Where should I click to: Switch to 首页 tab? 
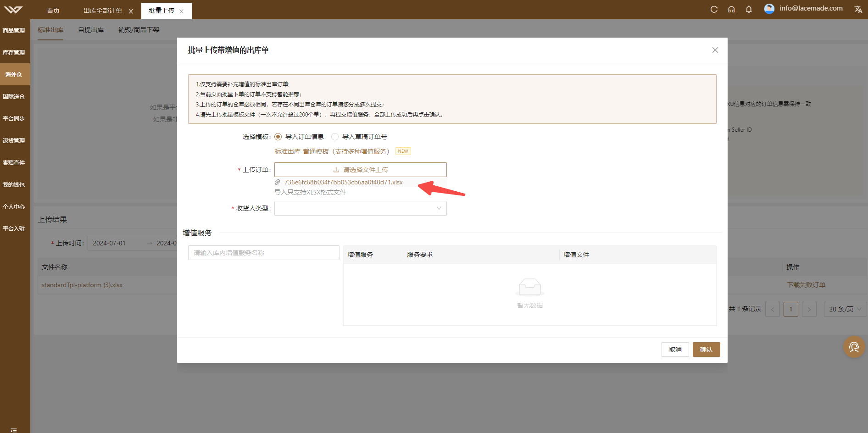pos(53,11)
